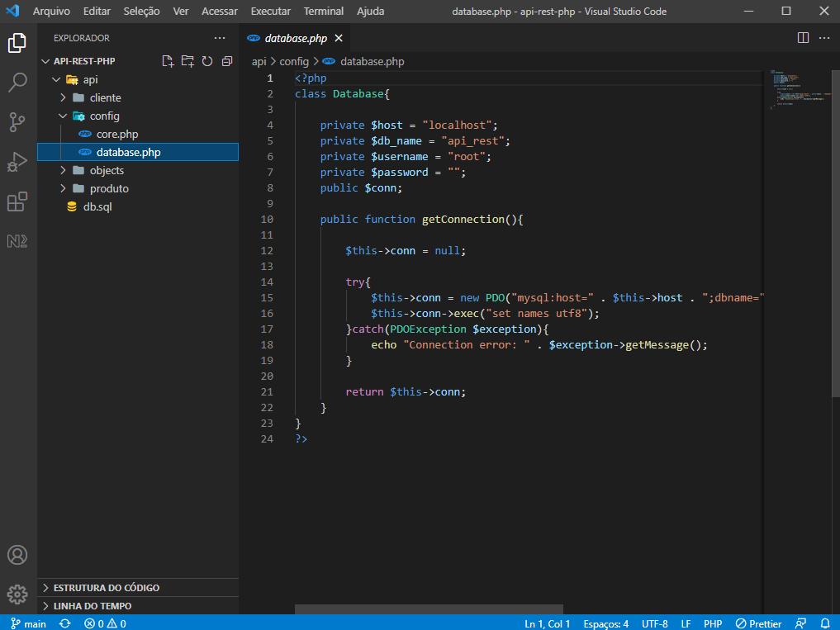Select the PHP language mode indicator
This screenshot has width=840, height=630.
(x=712, y=623)
